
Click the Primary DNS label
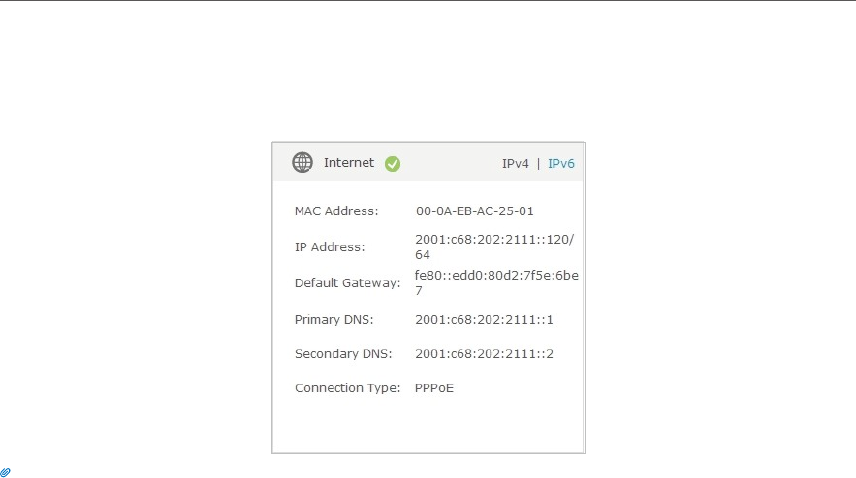click(334, 320)
